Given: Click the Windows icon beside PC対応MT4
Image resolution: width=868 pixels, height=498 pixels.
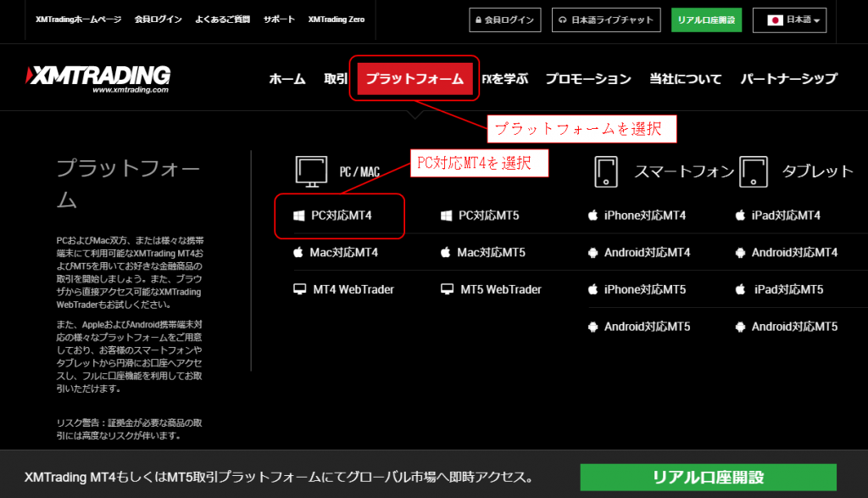Looking at the screenshot, I should coord(299,215).
